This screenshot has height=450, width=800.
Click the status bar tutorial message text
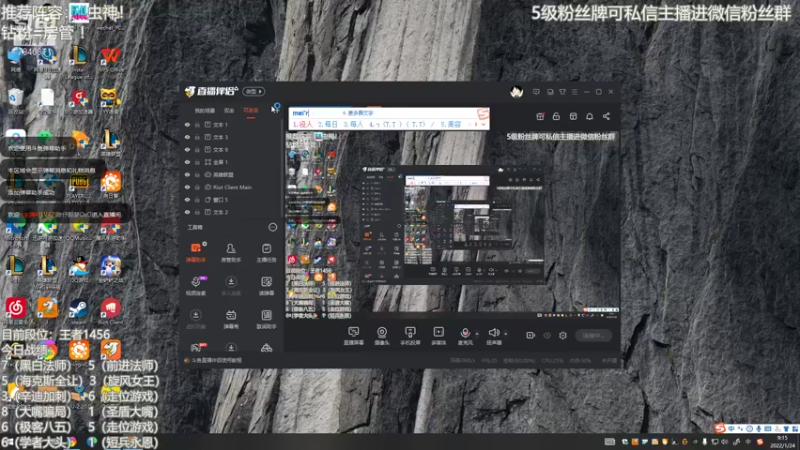216,360
